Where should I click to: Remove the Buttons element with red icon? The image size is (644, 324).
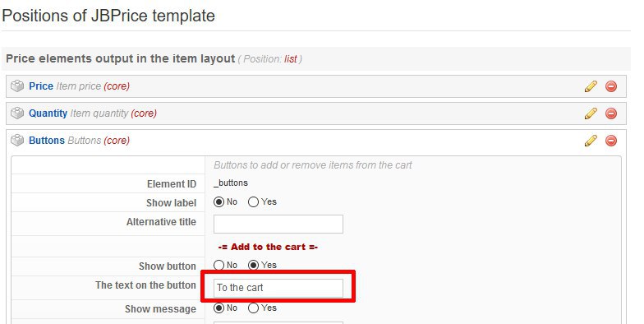click(611, 141)
